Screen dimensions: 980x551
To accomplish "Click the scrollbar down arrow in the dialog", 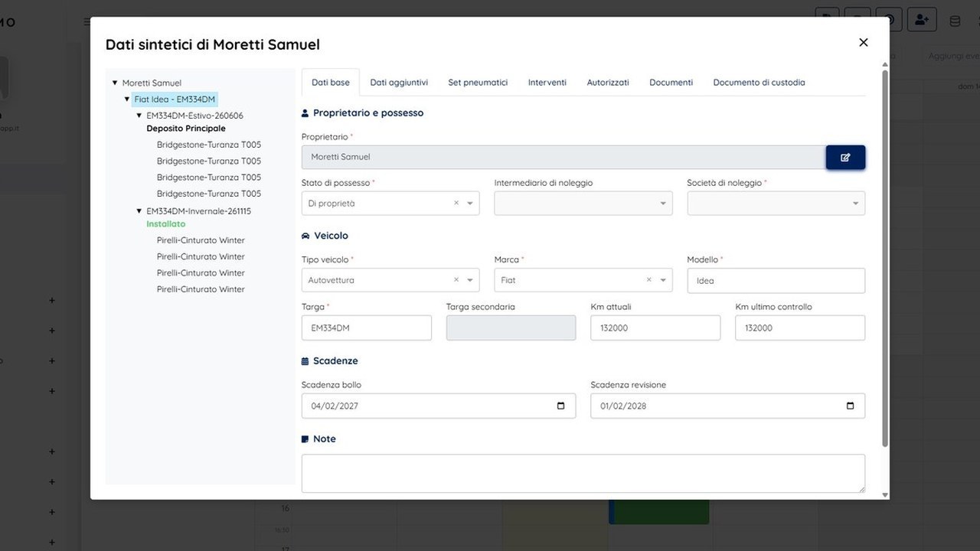I will tap(886, 495).
